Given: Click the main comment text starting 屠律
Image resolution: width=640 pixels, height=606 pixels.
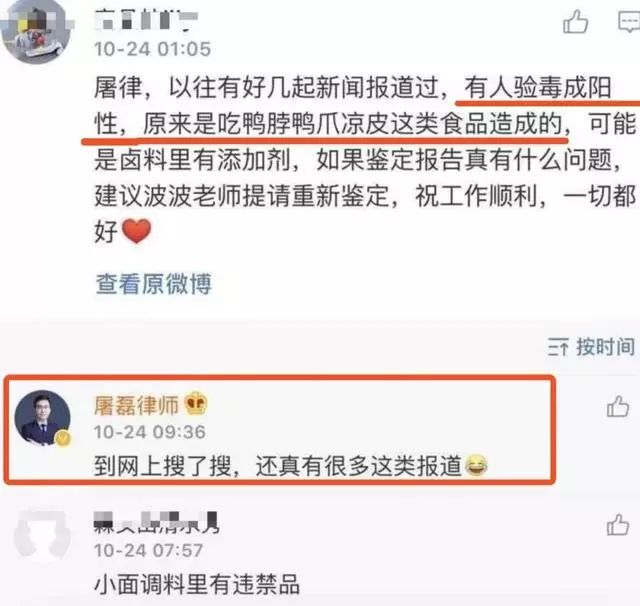Looking at the screenshot, I should click(365, 159).
